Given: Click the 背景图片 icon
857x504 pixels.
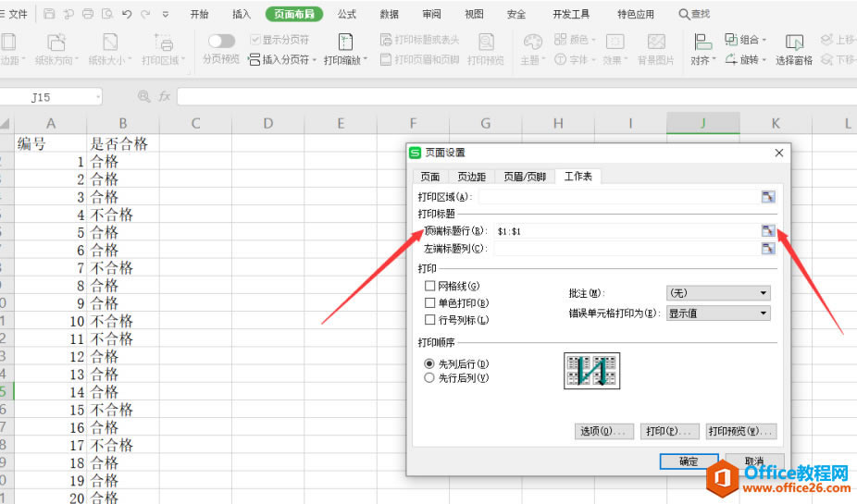Looking at the screenshot, I should [656, 42].
